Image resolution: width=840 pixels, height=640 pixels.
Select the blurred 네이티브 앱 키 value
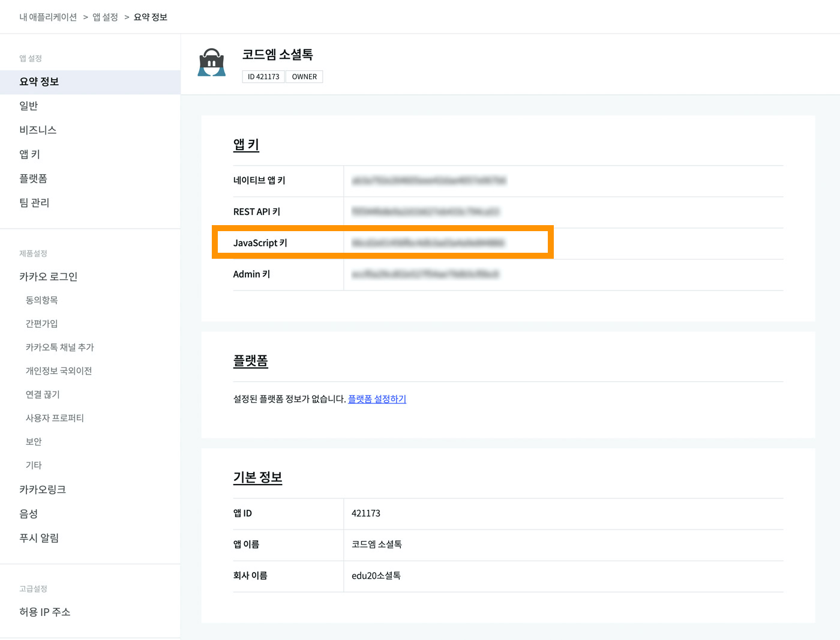coord(429,180)
